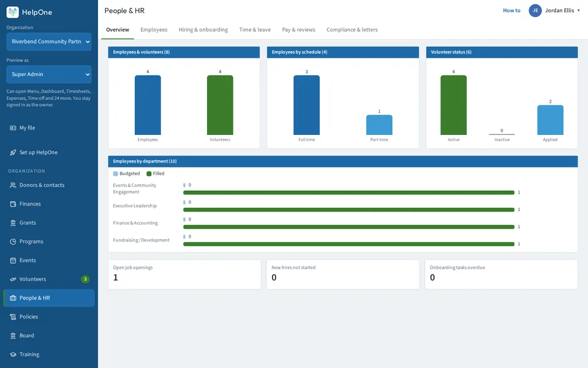Click Employees by department (10) header
This screenshot has width=588, height=368.
(343, 161)
